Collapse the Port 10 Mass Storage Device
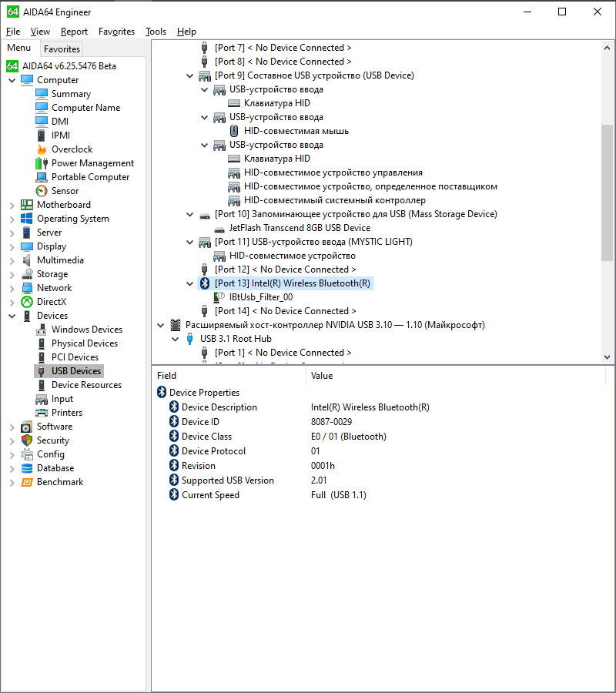Viewport: 616px width, 693px height. [190, 214]
